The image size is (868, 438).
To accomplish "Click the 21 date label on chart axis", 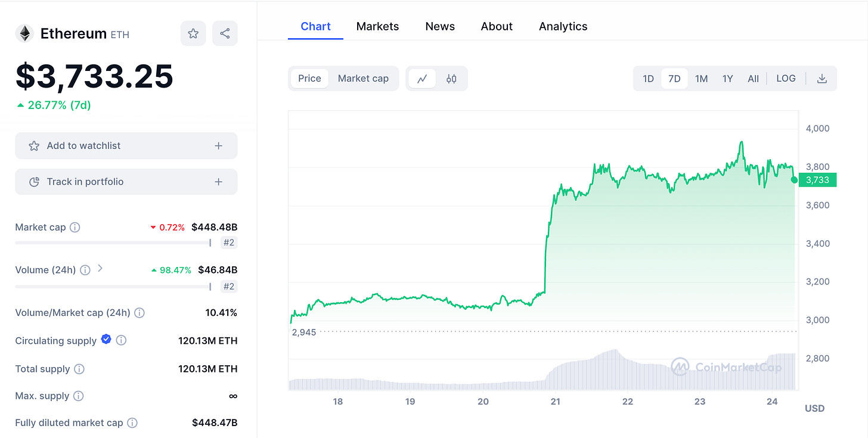I will pos(556,402).
